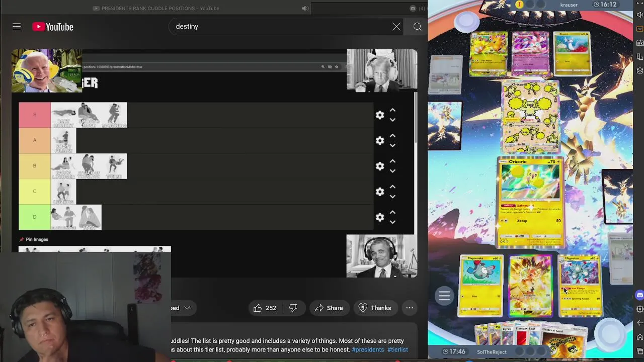Click the 16:12 opponent timer

click(605, 5)
